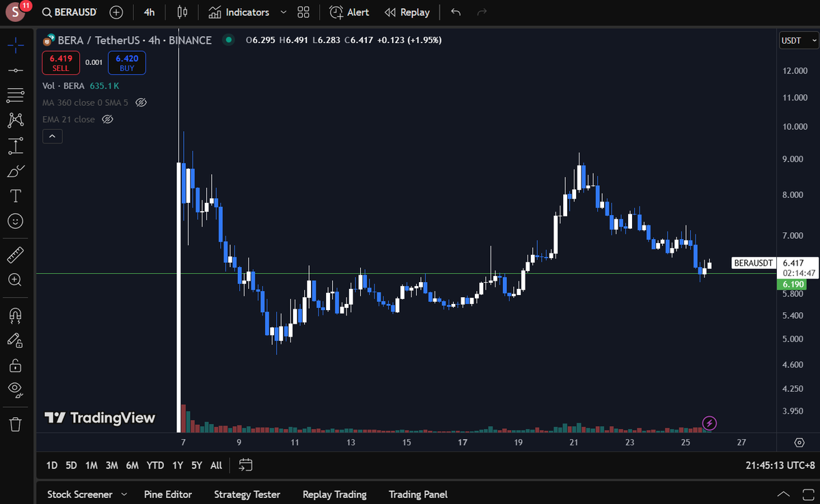This screenshot has width=820, height=504.
Task: Open the go to date calendar
Action: 245,465
